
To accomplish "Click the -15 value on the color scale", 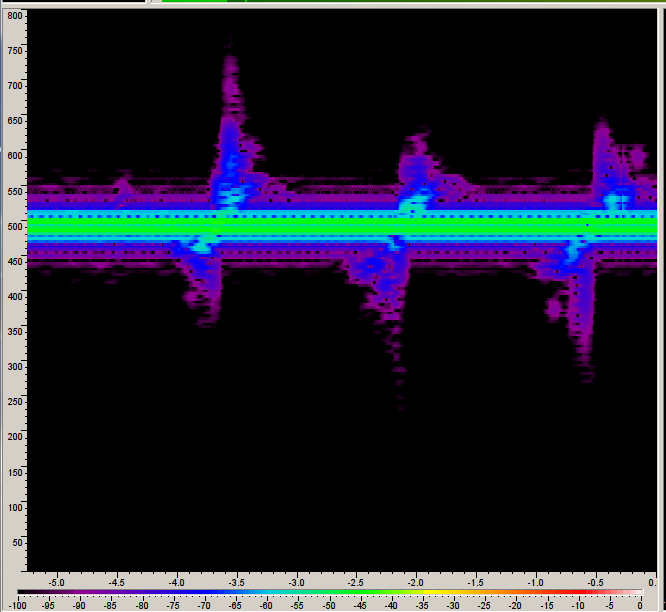I will 547,606.
